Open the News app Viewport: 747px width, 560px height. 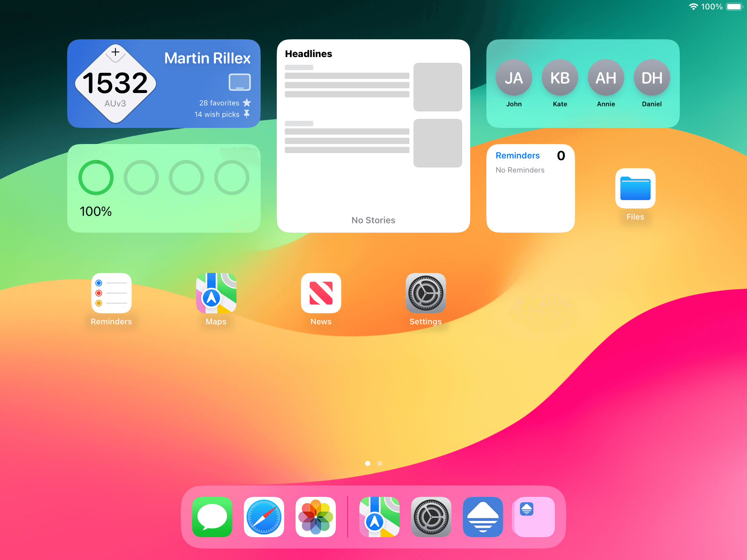tap(321, 293)
